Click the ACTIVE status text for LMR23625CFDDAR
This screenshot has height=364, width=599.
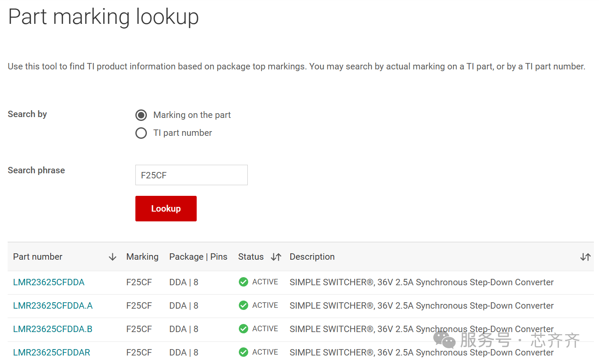pyautogui.click(x=265, y=352)
